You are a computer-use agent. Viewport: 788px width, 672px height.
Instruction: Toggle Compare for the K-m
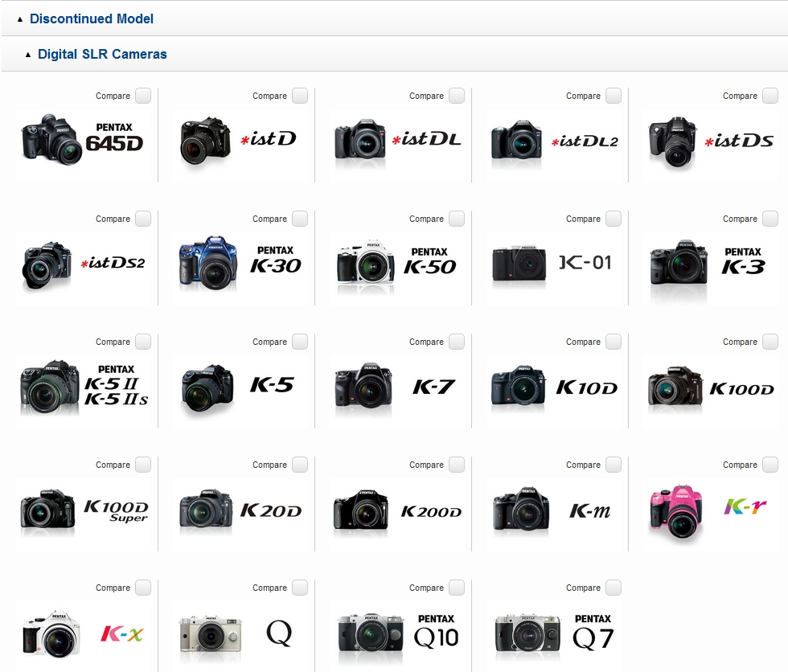point(614,465)
